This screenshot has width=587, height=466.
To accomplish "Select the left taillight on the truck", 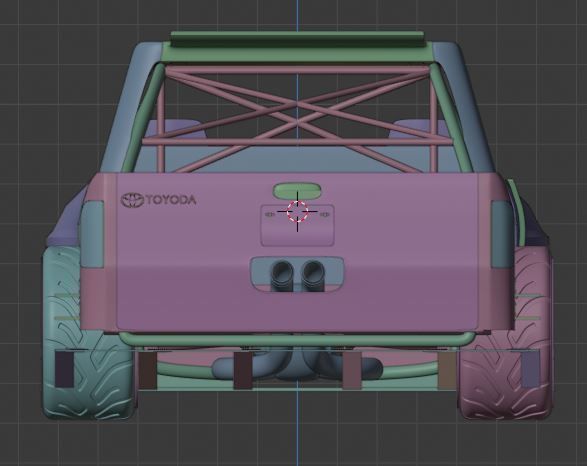I will click(x=92, y=234).
